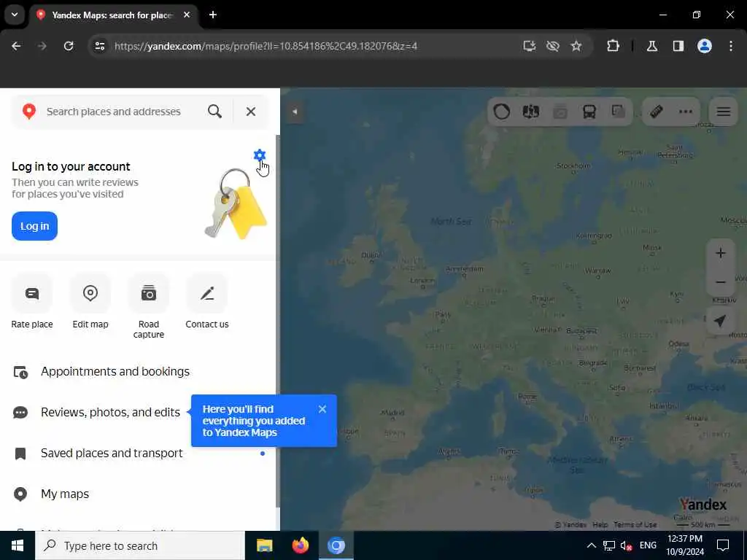Open Road capture camera icon
Image resolution: width=747 pixels, height=560 pixels.
tap(149, 293)
